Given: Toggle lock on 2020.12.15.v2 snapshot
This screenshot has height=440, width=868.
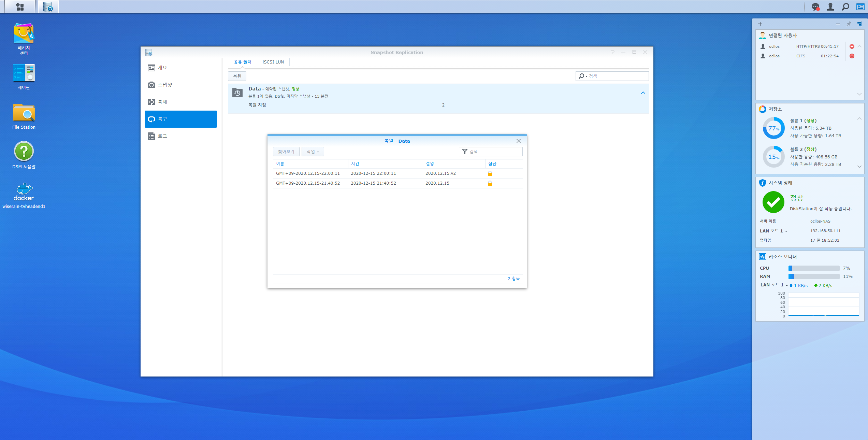Looking at the screenshot, I should [x=490, y=173].
